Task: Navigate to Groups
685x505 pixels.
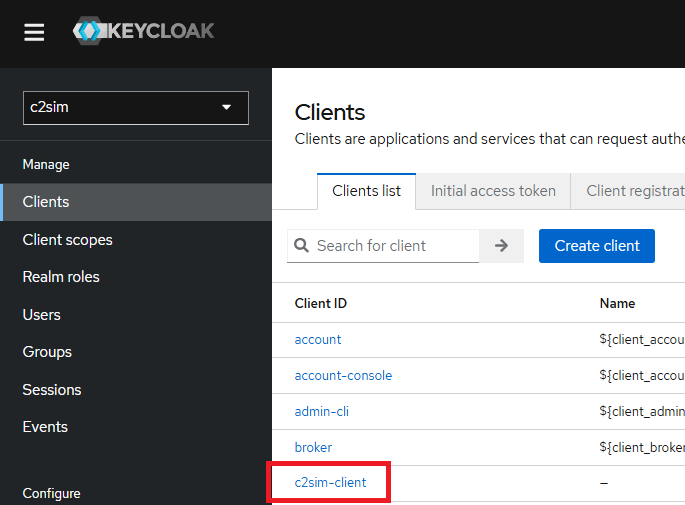Action: tap(47, 352)
